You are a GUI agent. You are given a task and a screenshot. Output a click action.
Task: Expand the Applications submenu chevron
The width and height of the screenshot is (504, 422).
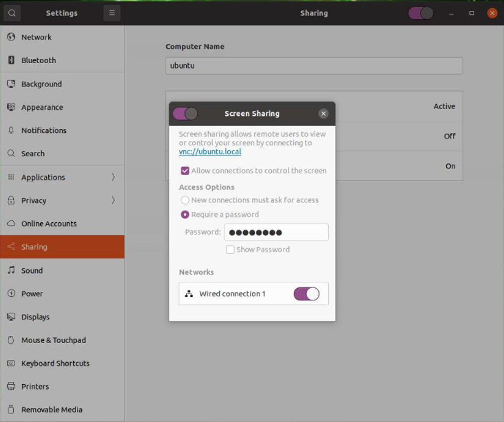113,177
